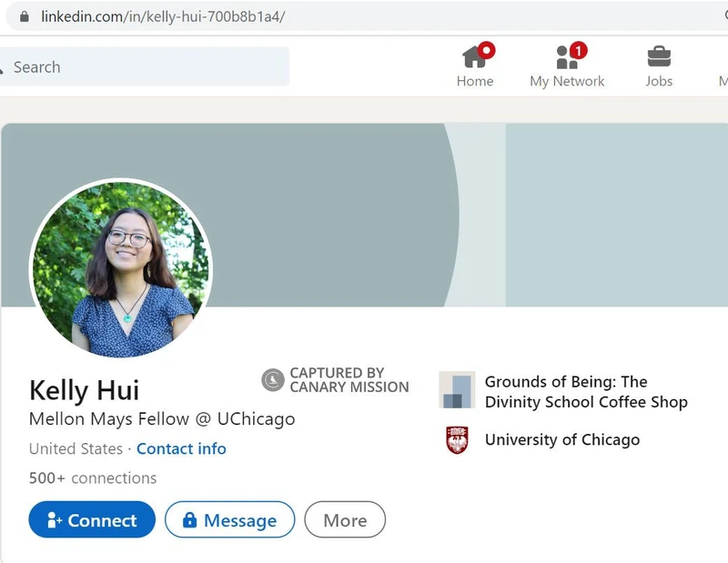Click the padlock icon in address bar

pos(25,16)
